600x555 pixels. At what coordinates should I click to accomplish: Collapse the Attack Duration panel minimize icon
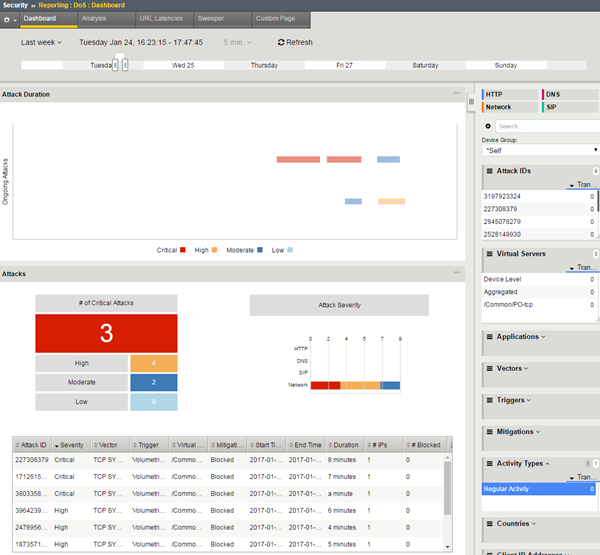point(456,94)
